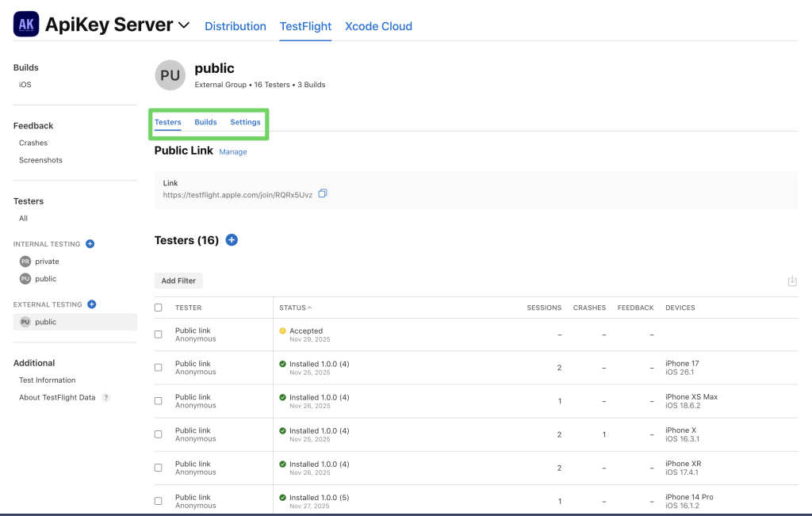
Task: Add a new internal testing group
Action: click(90, 244)
